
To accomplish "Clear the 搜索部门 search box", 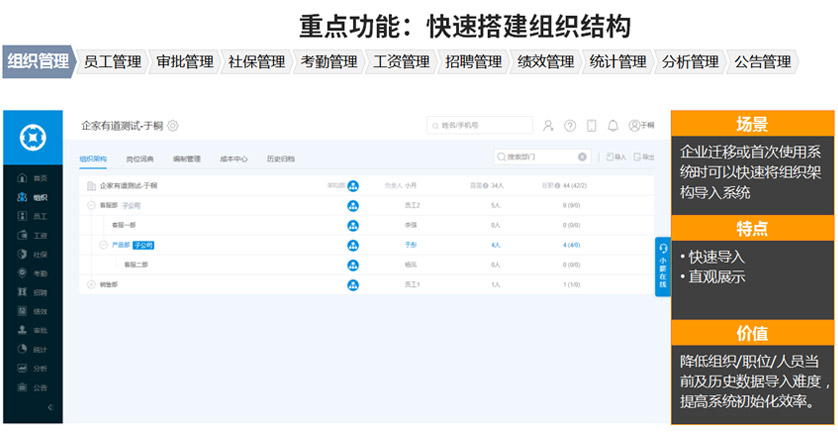I will [583, 157].
